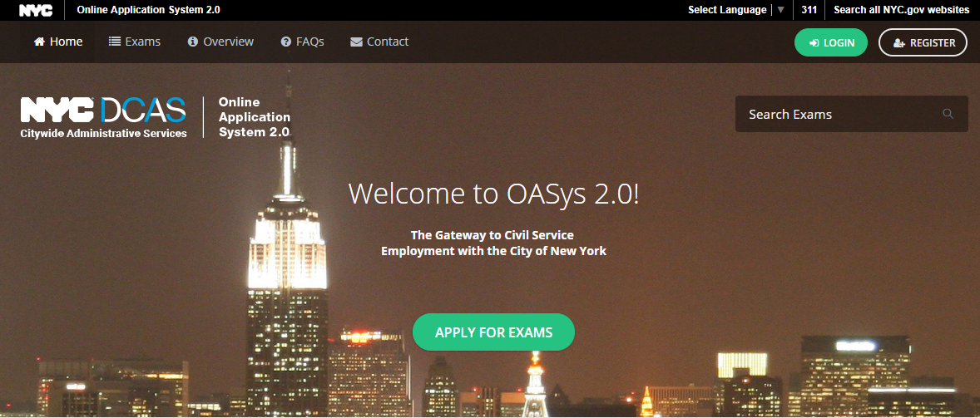Click the sign-in arrow icon on LOGIN
The image size is (980, 418).
click(x=814, y=43)
